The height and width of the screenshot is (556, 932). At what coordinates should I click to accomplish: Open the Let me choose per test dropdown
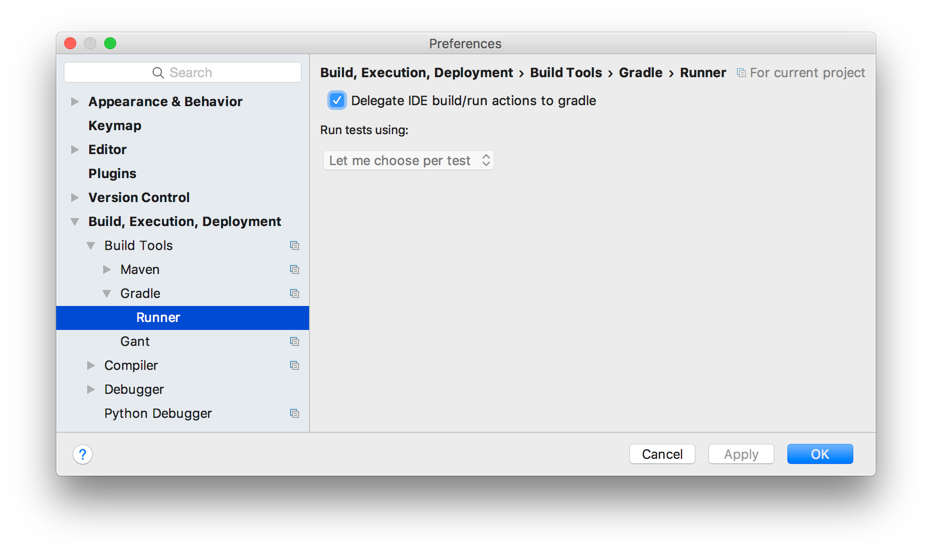[409, 161]
